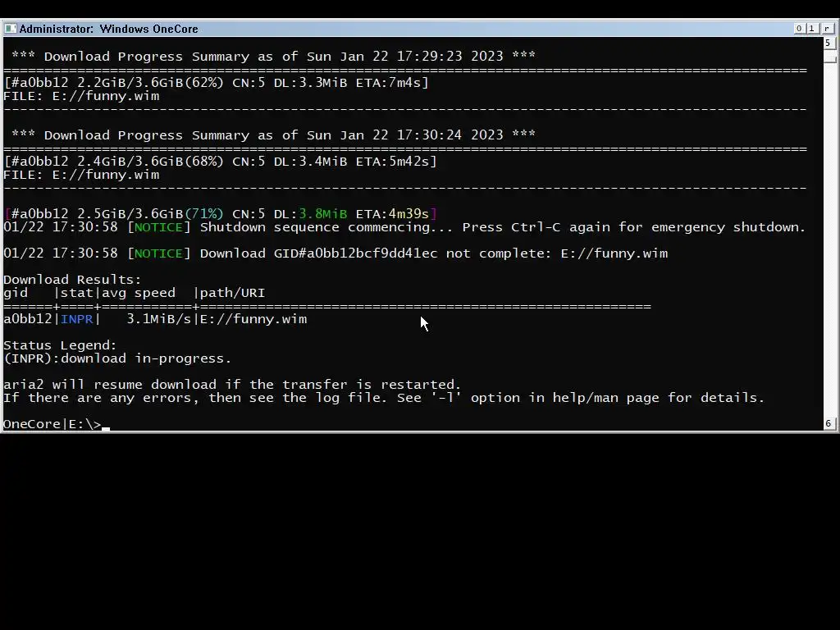
Task: Click the vertical scrollbar thumb
Action: click(x=829, y=57)
